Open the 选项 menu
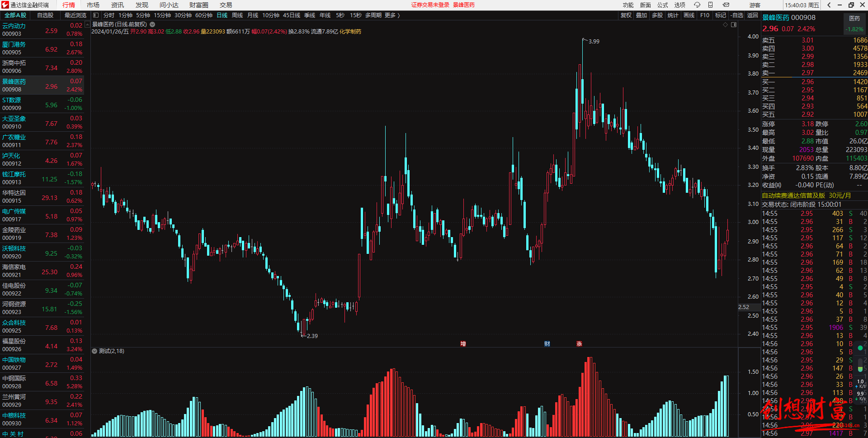 [x=679, y=5]
